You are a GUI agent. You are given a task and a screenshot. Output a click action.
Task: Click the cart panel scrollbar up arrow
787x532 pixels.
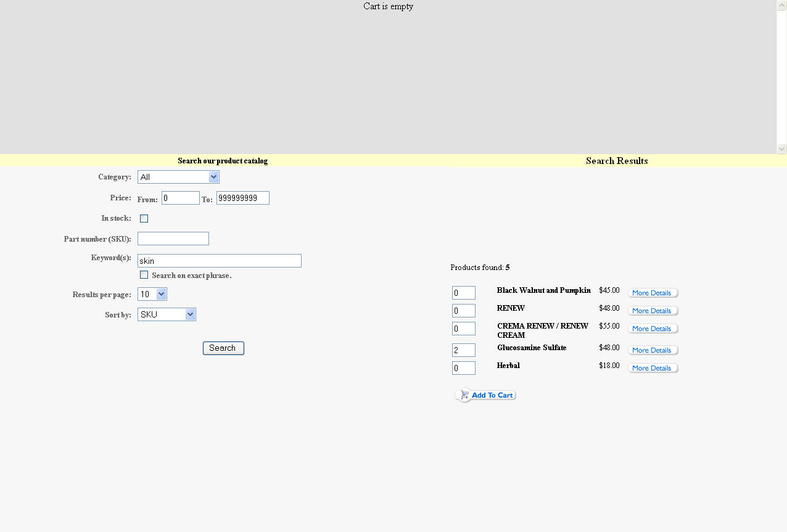tap(781, 5)
